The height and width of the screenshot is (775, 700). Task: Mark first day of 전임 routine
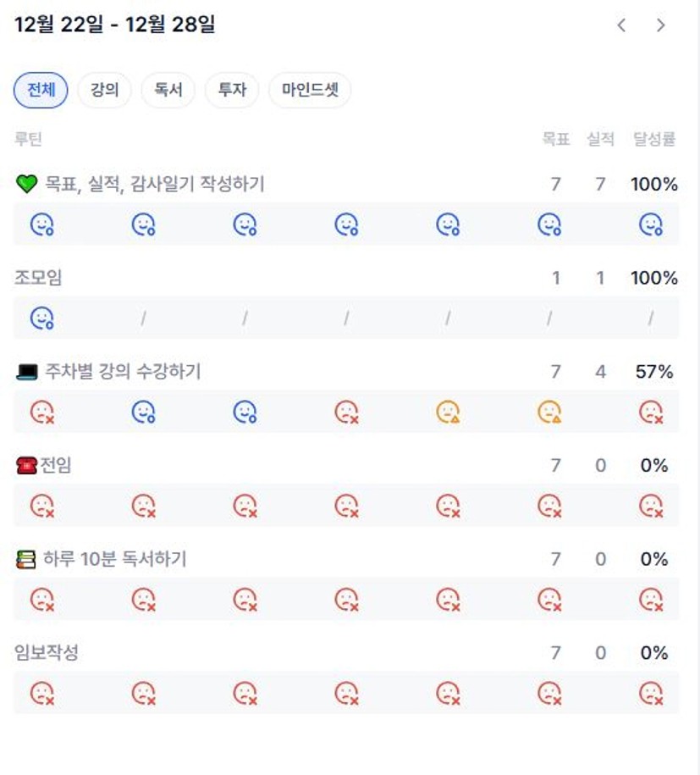[x=41, y=507]
